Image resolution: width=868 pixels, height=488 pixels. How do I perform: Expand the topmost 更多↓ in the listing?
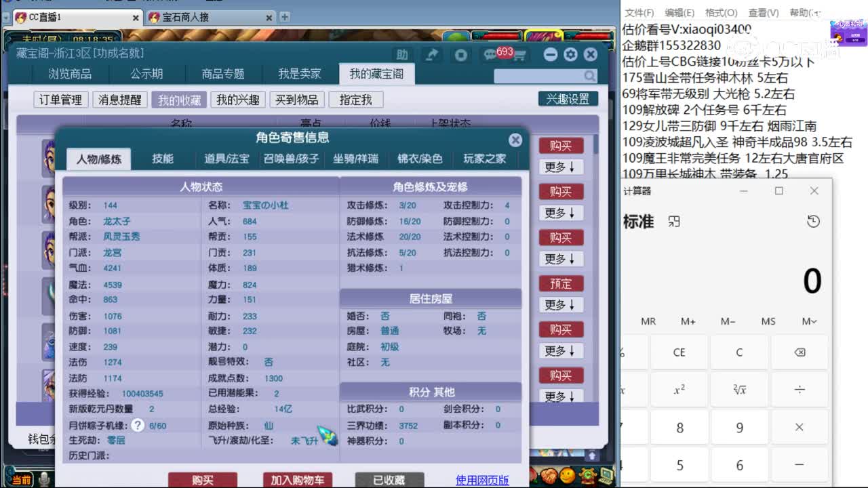560,167
